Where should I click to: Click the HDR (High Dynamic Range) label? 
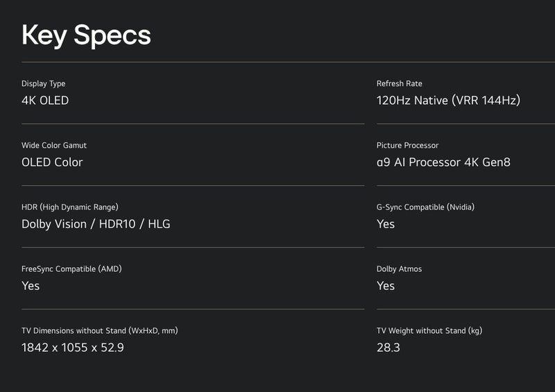70,207
